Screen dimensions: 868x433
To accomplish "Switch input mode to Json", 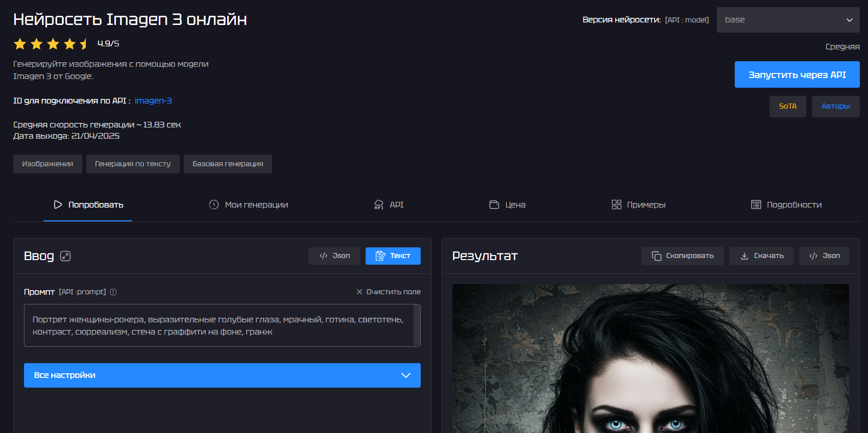I will point(334,256).
